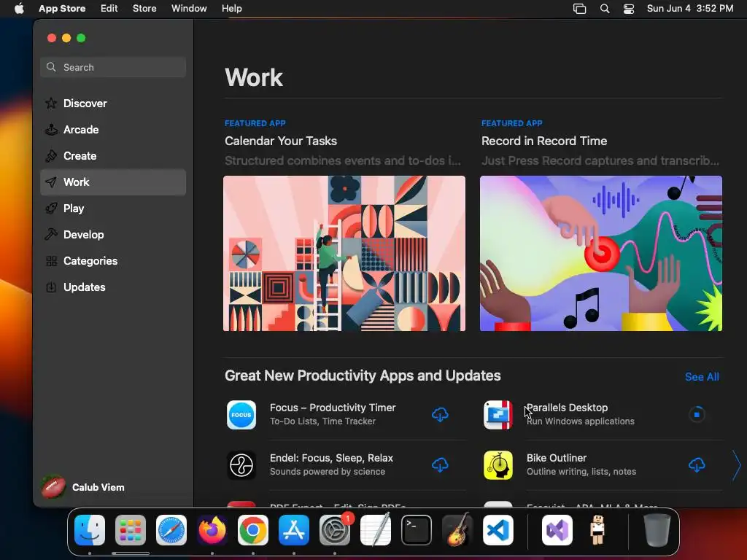Image resolution: width=747 pixels, height=560 pixels.
Task: Show next page of productivity apps
Action: tap(737, 465)
